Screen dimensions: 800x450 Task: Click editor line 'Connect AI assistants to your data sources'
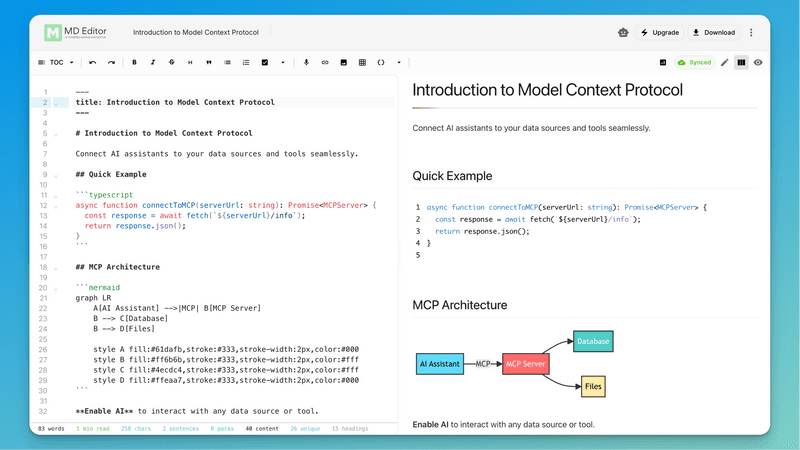tap(217, 154)
